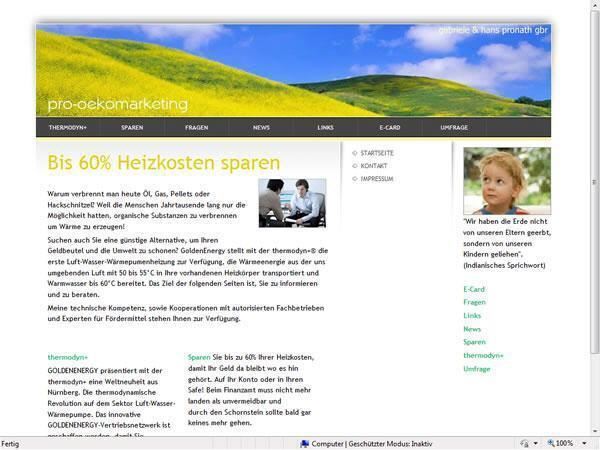The height and width of the screenshot is (450, 600).
Task: Select SPAREN in the dark navigation bar
Action: point(133,128)
